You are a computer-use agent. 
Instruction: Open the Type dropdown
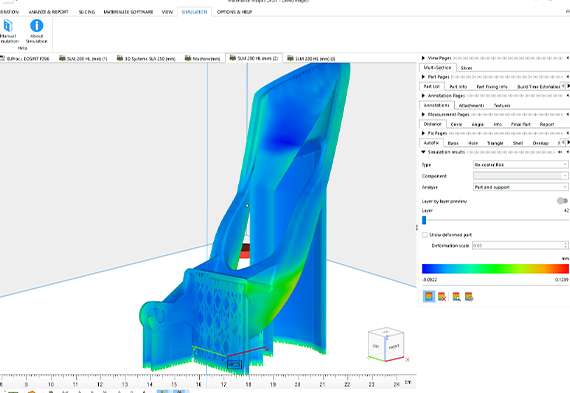(x=520, y=165)
